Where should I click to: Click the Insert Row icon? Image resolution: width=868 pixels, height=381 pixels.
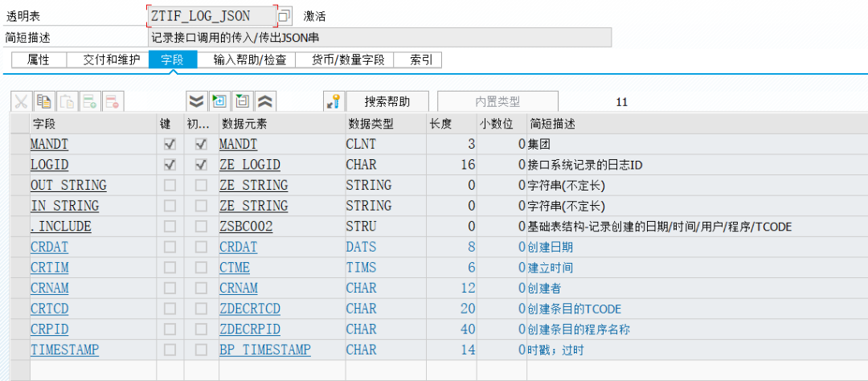[x=90, y=101]
